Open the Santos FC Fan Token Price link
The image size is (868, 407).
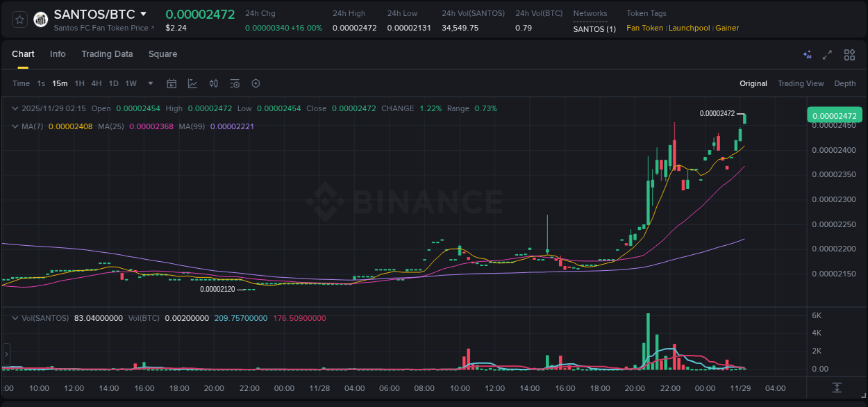pos(104,28)
